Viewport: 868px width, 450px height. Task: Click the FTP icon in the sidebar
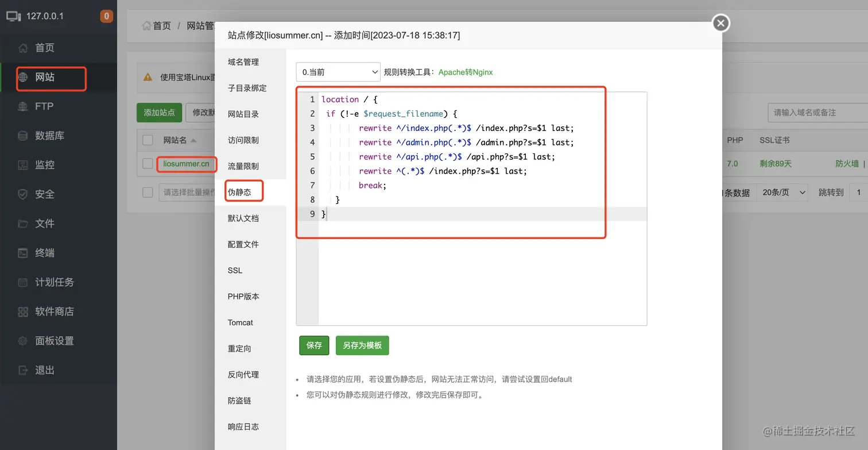(x=23, y=106)
